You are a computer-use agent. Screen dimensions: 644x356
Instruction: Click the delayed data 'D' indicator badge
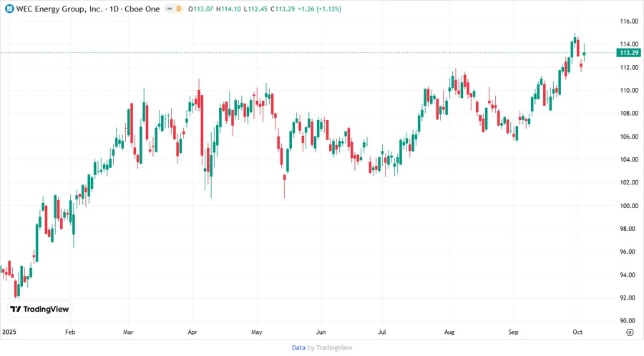[177, 9]
